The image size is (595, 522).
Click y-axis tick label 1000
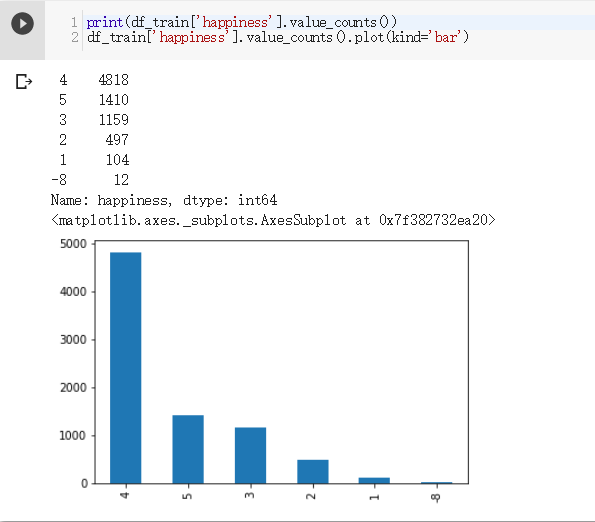point(73,436)
